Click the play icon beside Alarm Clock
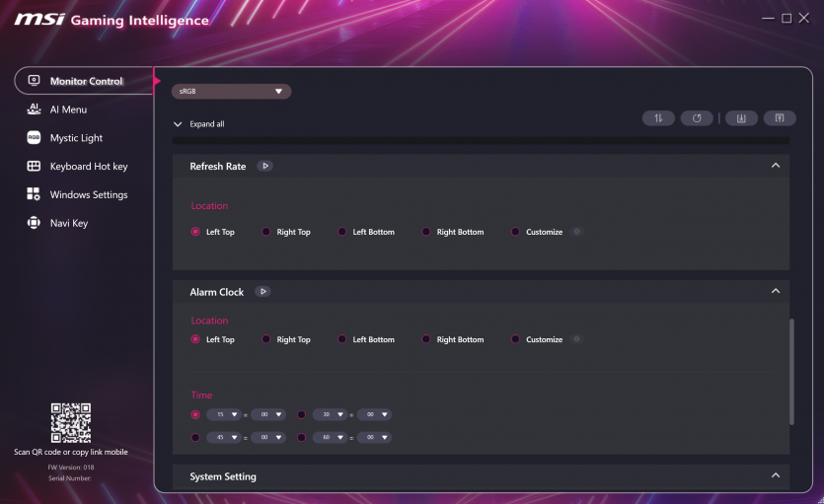The width and height of the screenshot is (824, 504). 262,292
